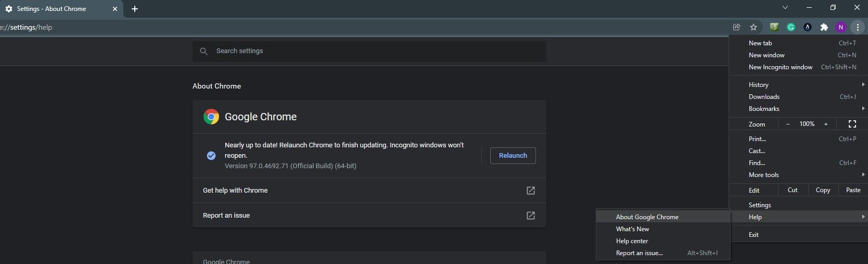Open Help center from submenu
868x264 pixels.
pyautogui.click(x=663, y=241)
